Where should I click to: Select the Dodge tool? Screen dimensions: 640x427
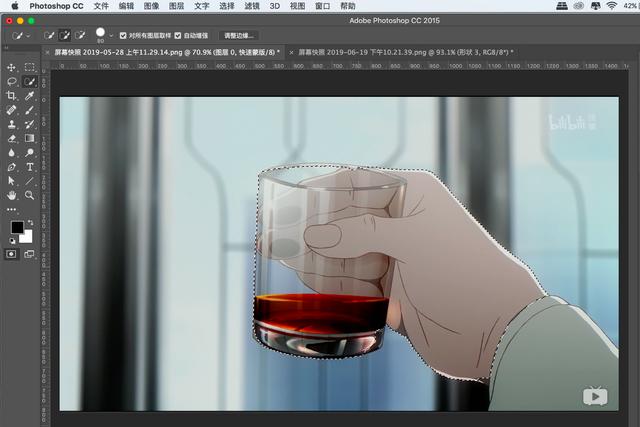point(29,153)
